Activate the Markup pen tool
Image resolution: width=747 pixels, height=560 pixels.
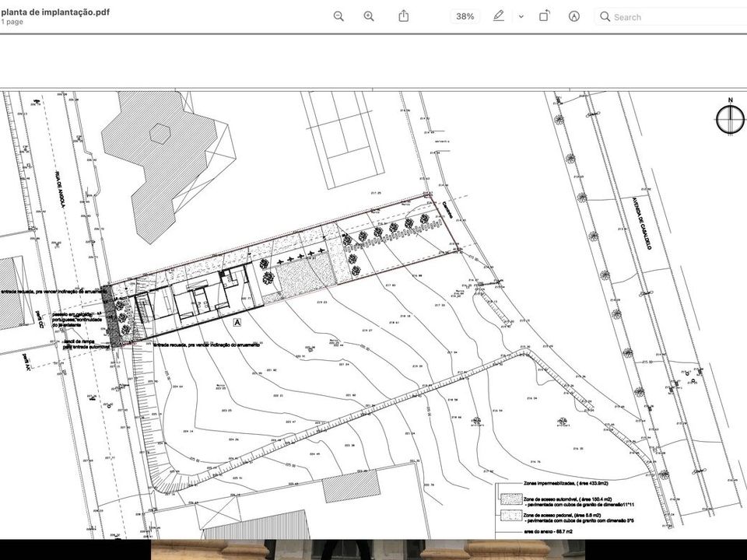pyautogui.click(x=498, y=16)
